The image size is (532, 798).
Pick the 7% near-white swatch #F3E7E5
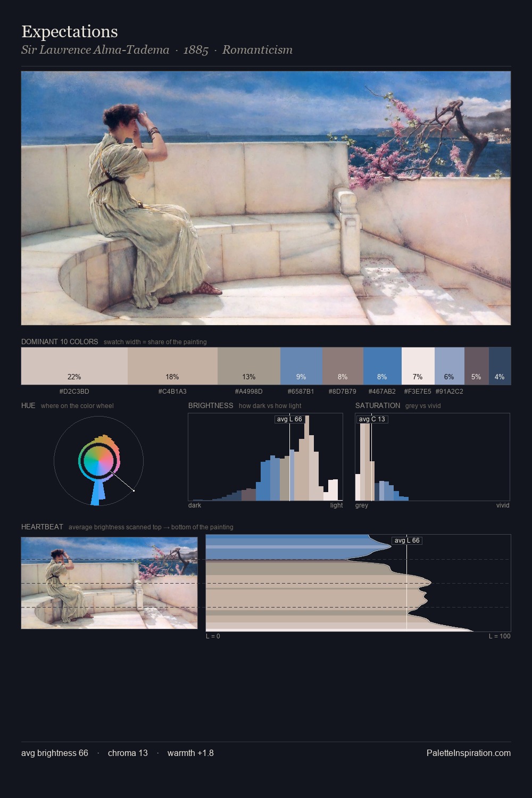[418, 366]
